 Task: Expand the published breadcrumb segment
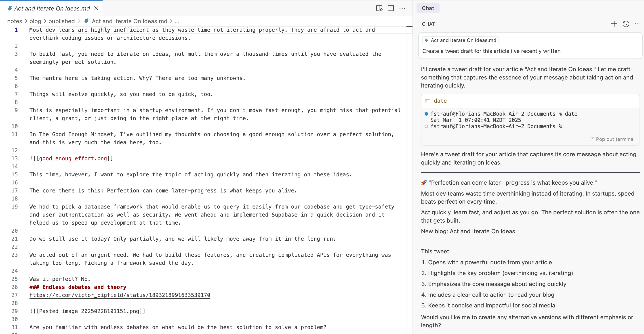[x=61, y=21]
